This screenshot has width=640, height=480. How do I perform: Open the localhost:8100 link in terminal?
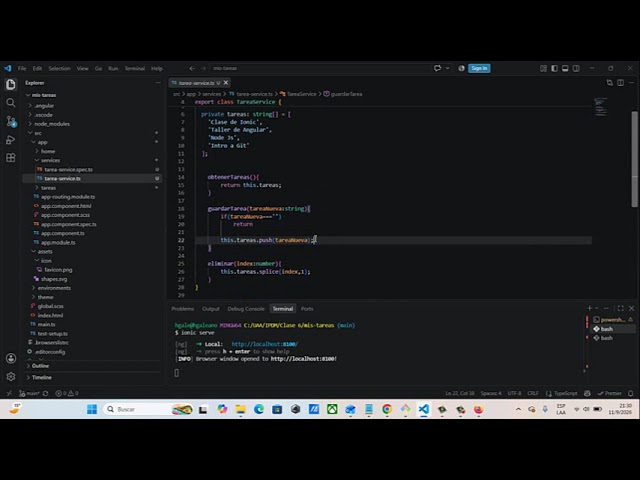(x=264, y=344)
